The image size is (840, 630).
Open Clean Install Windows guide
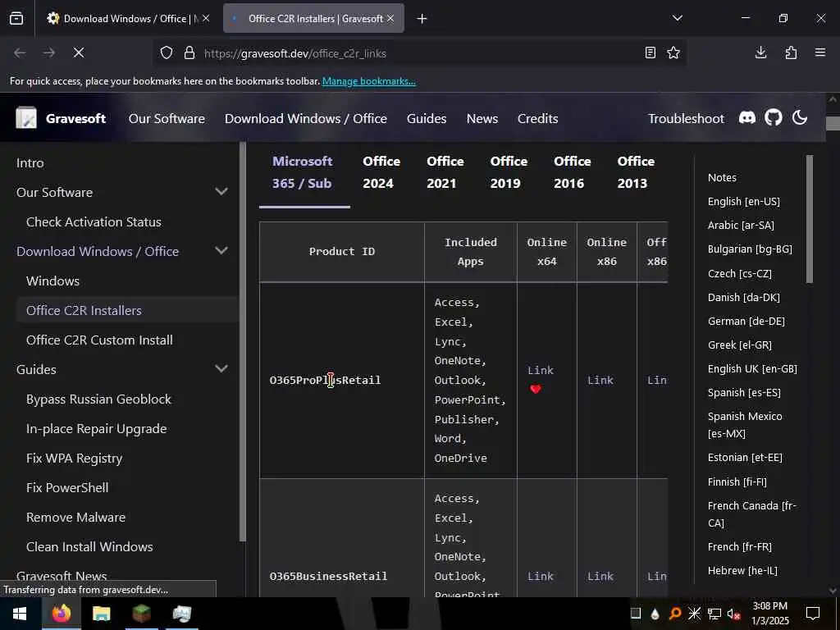click(89, 546)
